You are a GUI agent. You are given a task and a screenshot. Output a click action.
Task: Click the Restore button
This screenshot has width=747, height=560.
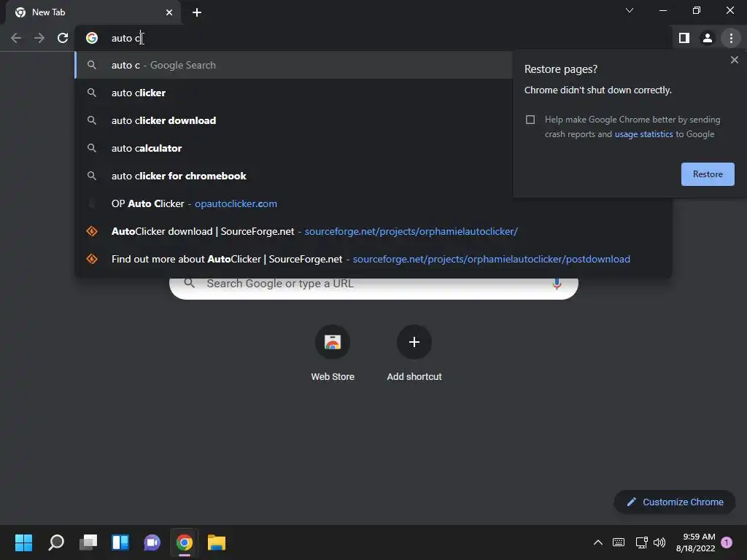click(708, 174)
